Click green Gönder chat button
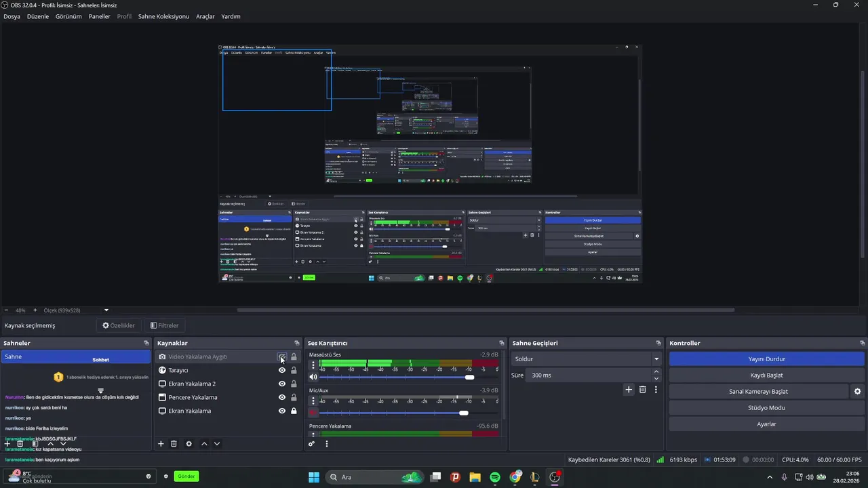868x488 pixels. click(x=186, y=476)
